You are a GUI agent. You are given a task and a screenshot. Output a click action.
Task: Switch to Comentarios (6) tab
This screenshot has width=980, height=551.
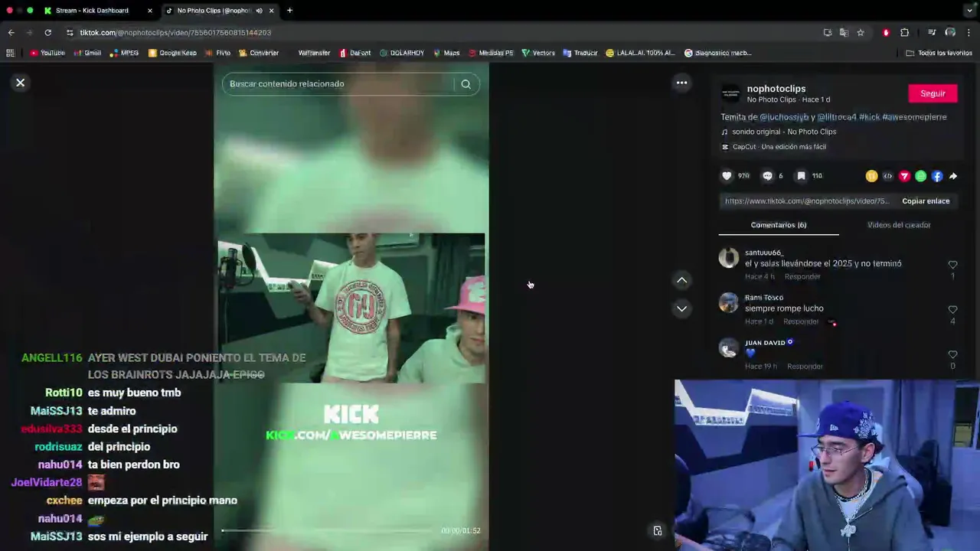pos(779,225)
